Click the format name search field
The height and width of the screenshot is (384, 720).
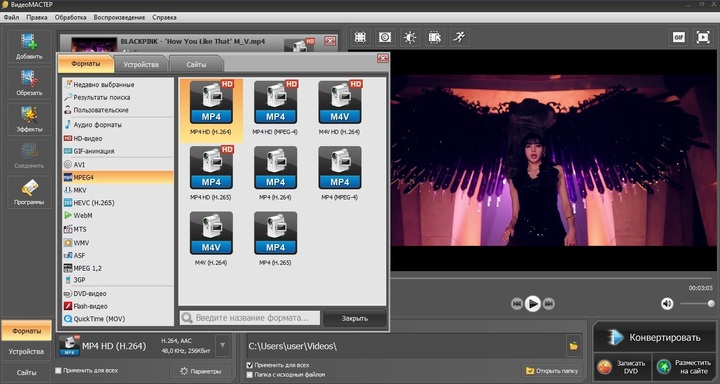(250, 318)
